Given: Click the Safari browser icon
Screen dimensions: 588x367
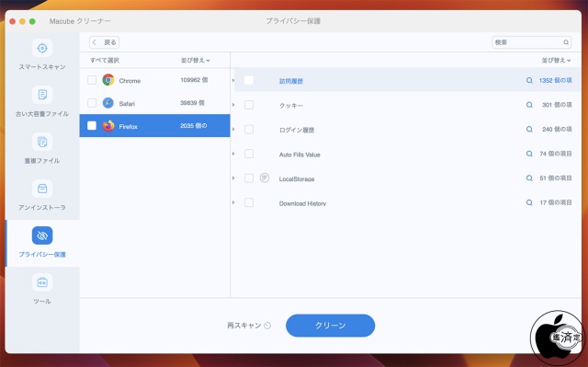Looking at the screenshot, I should tap(108, 103).
